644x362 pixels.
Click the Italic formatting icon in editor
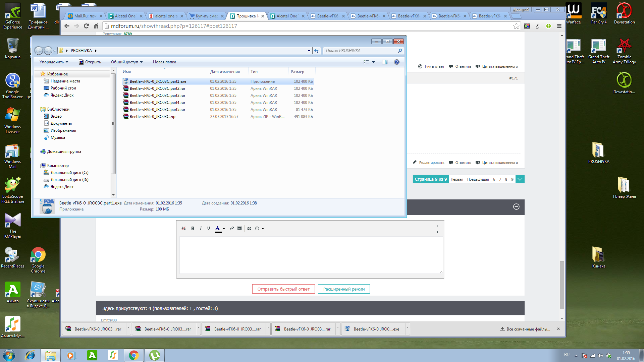(201, 229)
